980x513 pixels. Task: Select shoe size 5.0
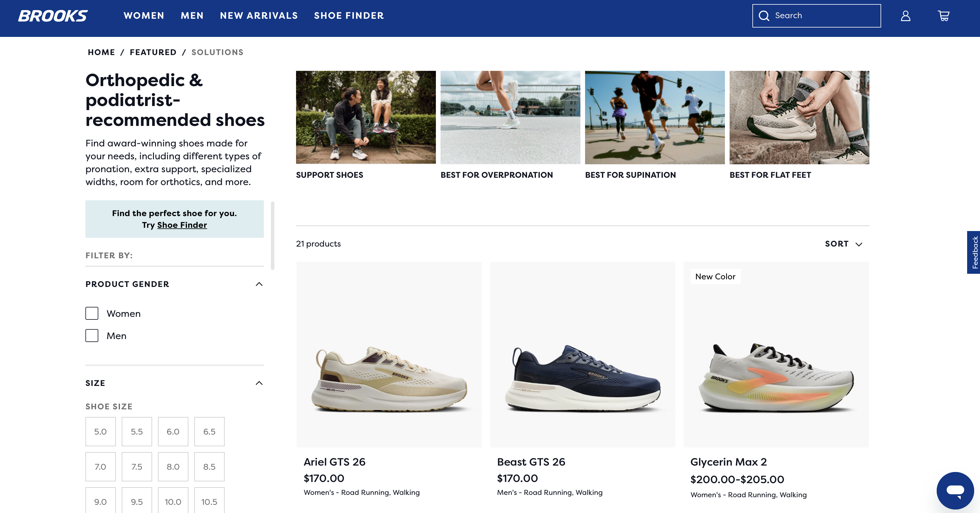(x=100, y=432)
